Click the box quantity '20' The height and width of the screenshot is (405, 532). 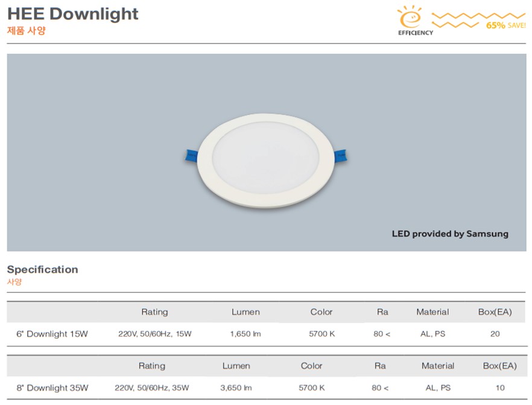point(495,334)
